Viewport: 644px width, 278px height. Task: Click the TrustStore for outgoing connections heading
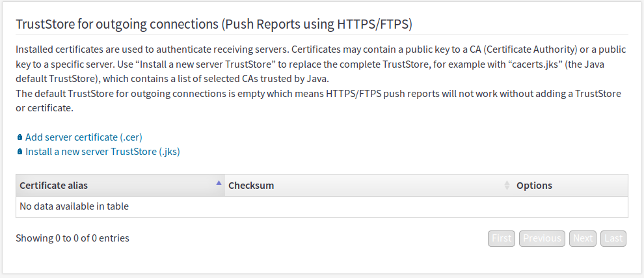[214, 25]
